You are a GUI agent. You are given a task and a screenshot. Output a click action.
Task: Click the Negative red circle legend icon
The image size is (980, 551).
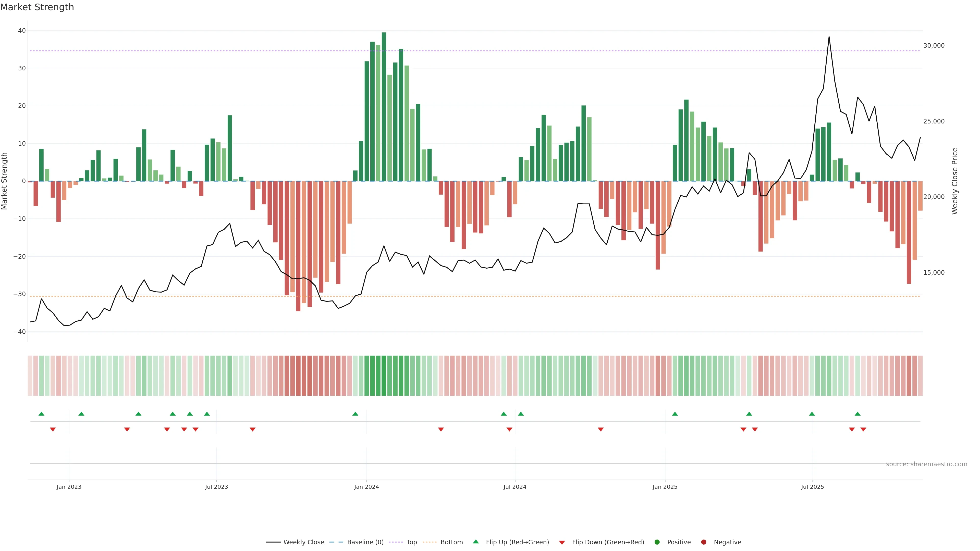coord(703,542)
